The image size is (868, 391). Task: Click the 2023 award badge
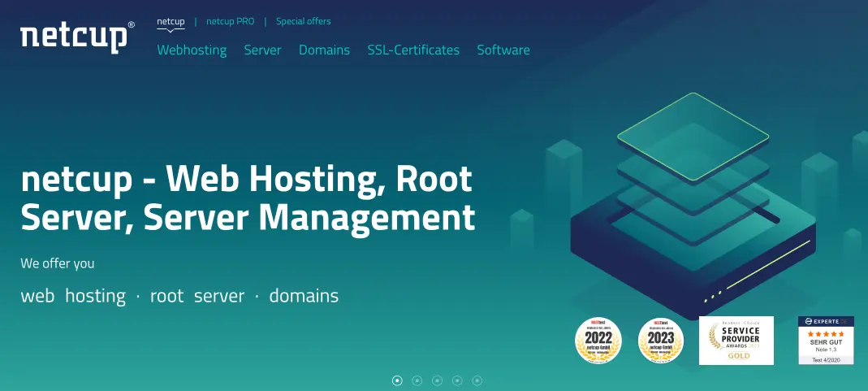pyautogui.click(x=660, y=341)
